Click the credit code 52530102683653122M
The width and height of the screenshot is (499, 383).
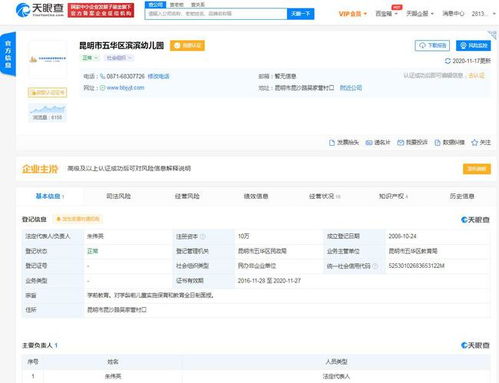(x=416, y=266)
